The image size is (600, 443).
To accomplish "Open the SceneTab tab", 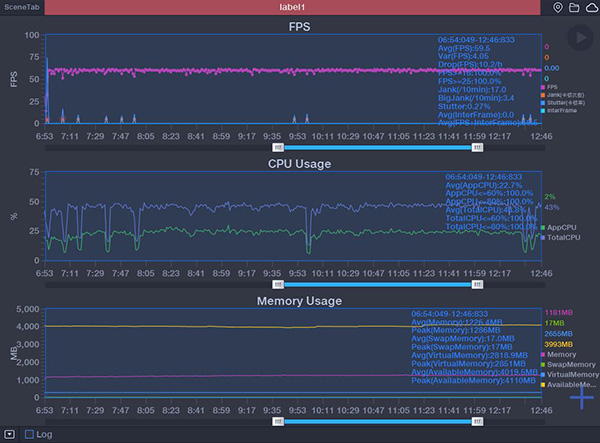I will (22, 7).
